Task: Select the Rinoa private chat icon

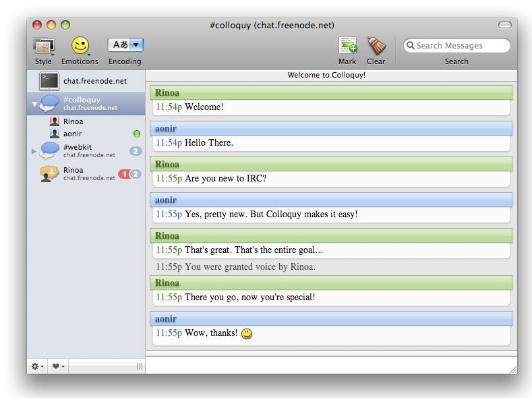Action: 49,173
